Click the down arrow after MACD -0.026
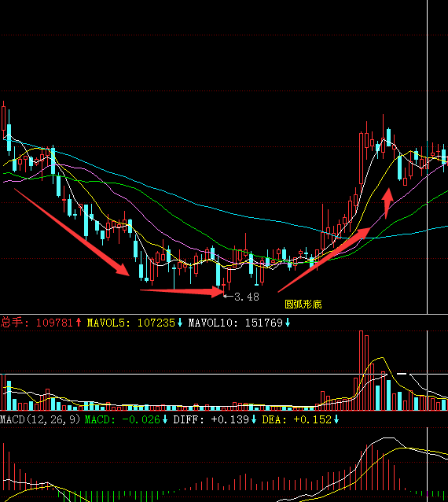The image size is (448, 502). coord(165,419)
